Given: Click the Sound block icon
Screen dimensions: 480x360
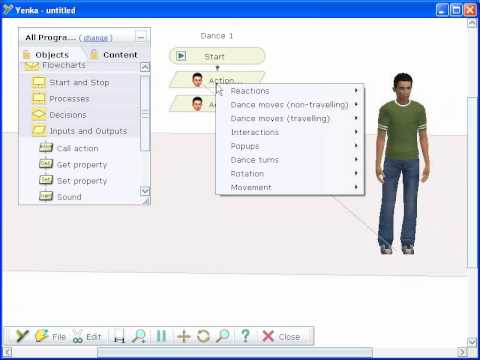Looking at the screenshot, I should (x=46, y=196).
